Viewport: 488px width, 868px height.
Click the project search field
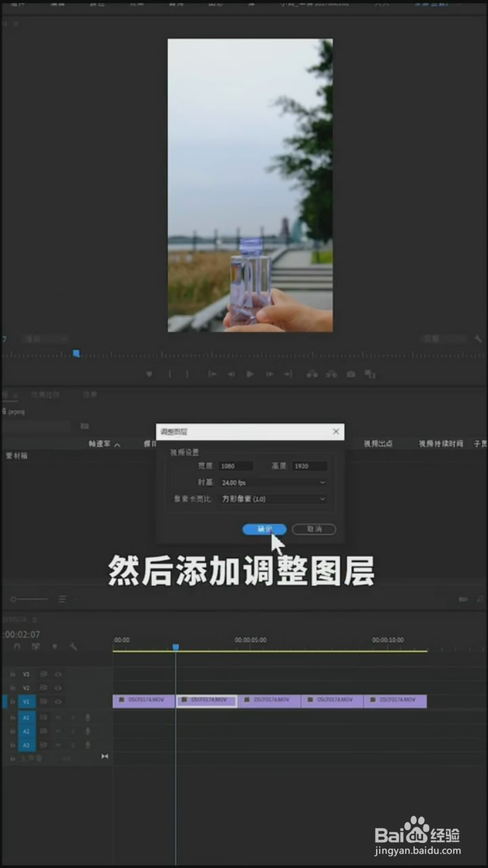click(37, 426)
